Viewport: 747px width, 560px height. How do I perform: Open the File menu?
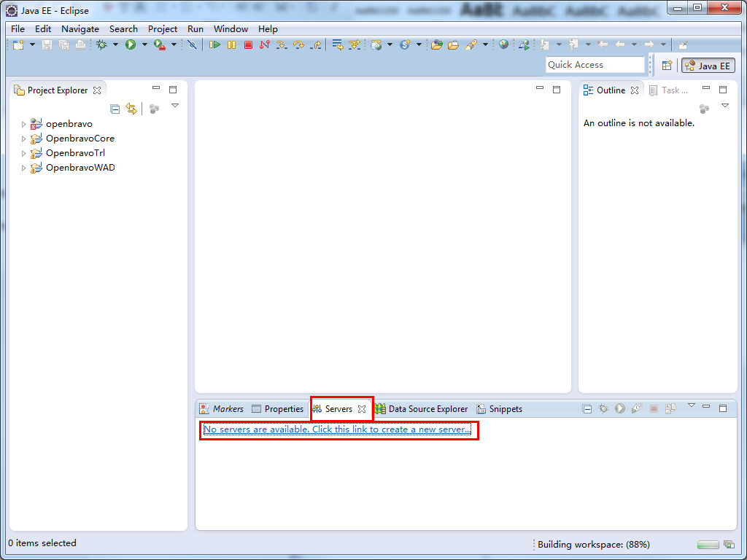(18, 29)
